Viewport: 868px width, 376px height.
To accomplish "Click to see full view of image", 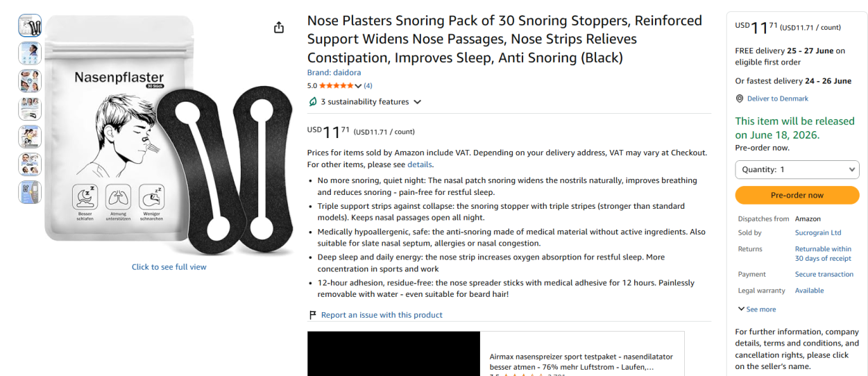I will point(169,267).
